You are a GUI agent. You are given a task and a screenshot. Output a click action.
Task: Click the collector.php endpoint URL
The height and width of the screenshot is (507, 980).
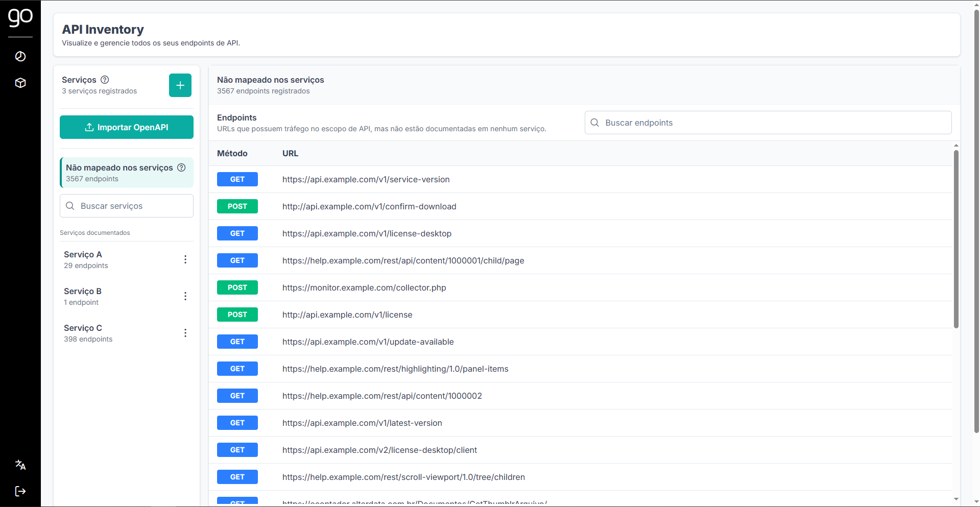pyautogui.click(x=364, y=287)
